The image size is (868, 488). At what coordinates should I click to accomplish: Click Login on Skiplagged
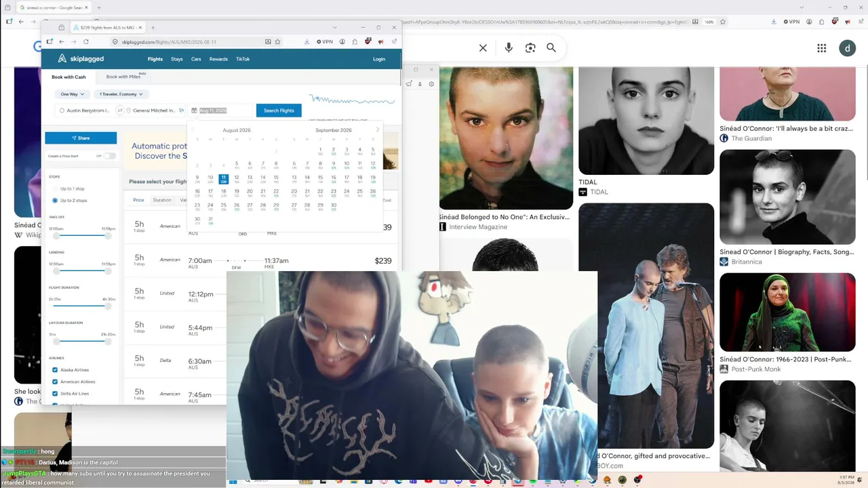coord(379,59)
